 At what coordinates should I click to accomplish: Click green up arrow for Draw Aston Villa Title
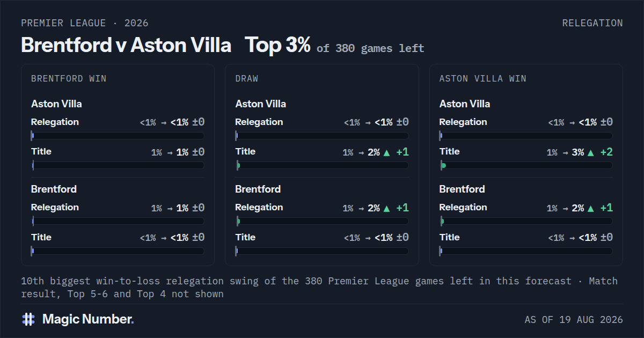(x=386, y=152)
